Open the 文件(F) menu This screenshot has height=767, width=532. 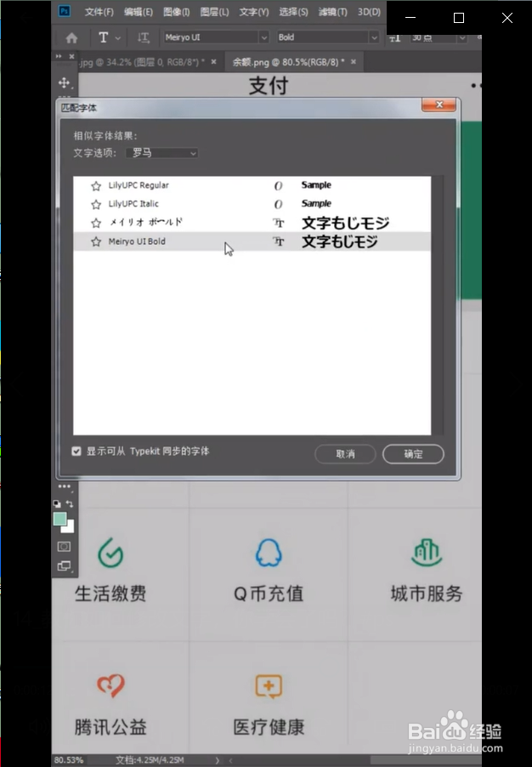click(x=99, y=12)
